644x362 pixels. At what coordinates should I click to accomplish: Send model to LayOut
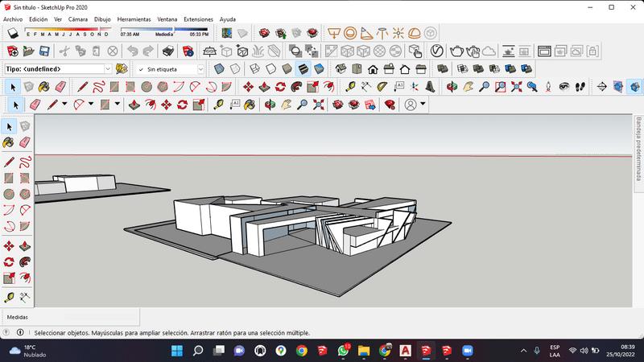tap(369, 105)
